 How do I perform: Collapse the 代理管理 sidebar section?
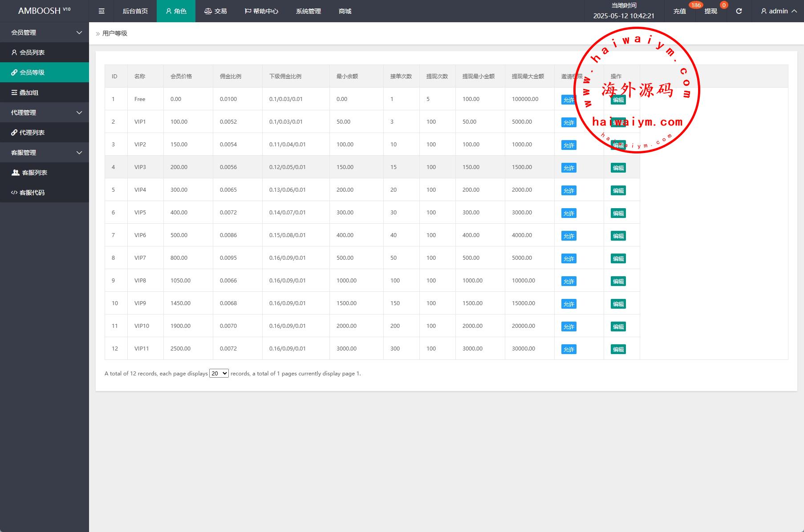point(45,113)
